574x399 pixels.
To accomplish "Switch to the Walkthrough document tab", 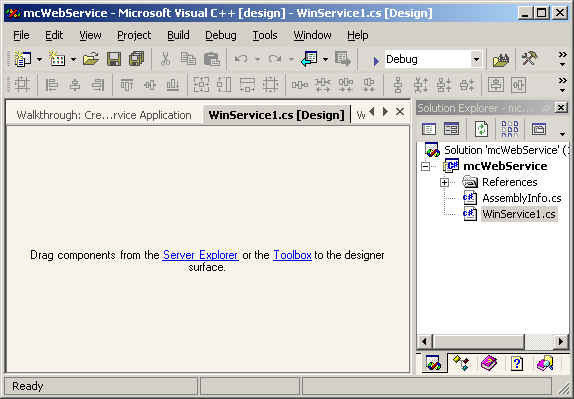I will coord(104,115).
